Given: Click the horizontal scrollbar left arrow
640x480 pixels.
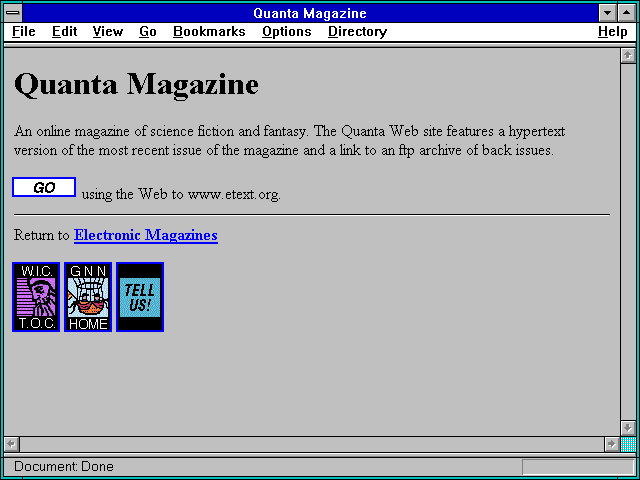Looking at the screenshot, I should [x=12, y=444].
